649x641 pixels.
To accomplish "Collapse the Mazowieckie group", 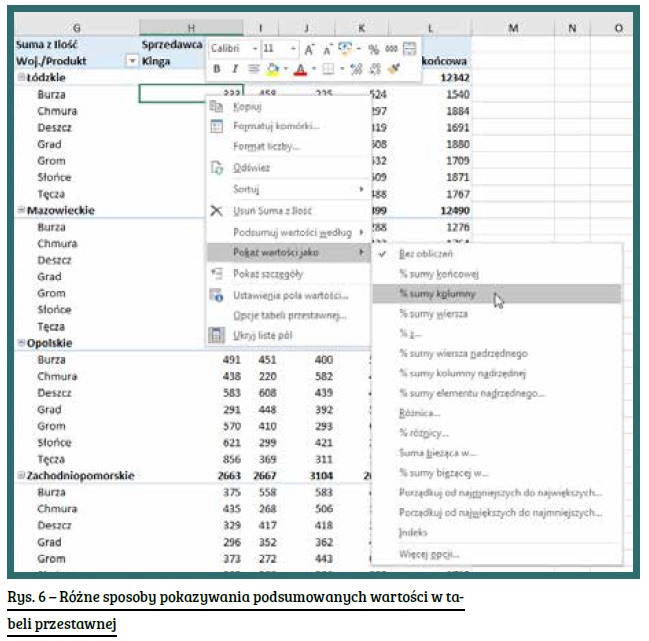I will point(21,210).
